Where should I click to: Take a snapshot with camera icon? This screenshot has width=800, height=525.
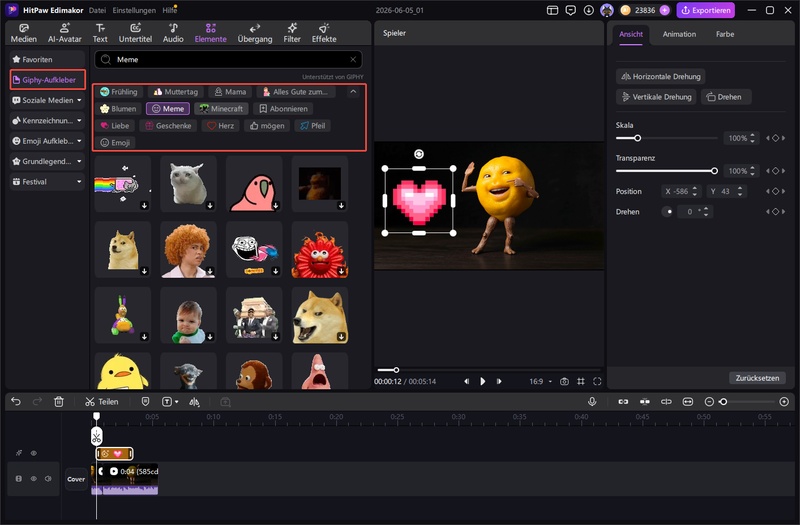pyautogui.click(x=564, y=382)
